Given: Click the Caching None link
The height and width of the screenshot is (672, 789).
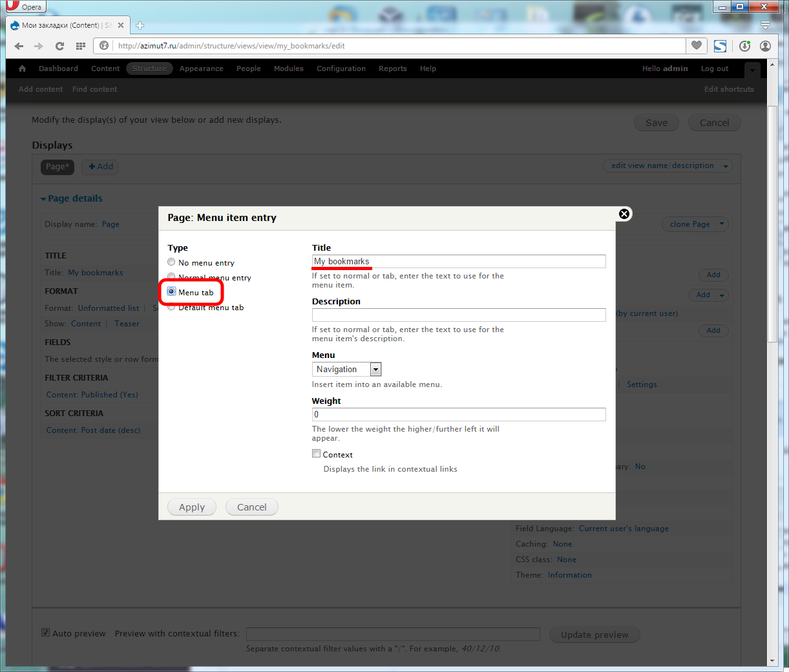Looking at the screenshot, I should [562, 544].
